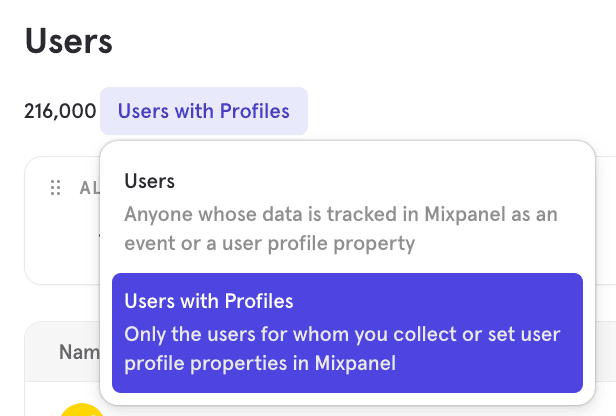The image size is (616, 416).
Task: Click the 'Anyone whose data is tracked' description
Action: pyautogui.click(x=340, y=214)
